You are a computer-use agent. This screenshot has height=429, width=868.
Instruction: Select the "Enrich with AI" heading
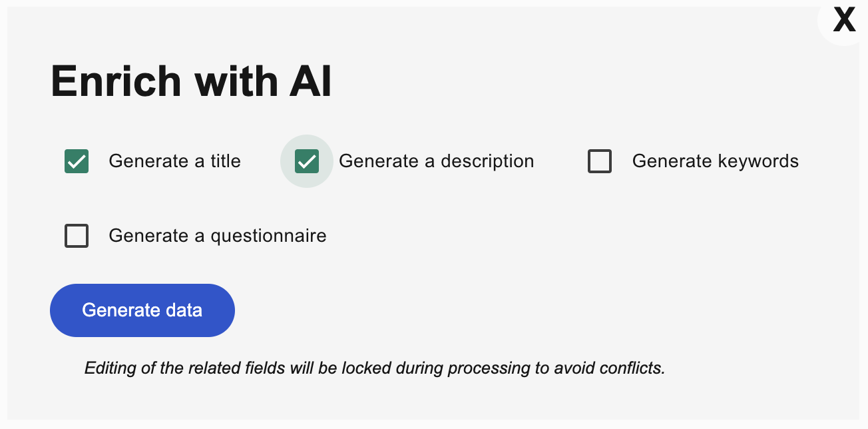tap(192, 82)
